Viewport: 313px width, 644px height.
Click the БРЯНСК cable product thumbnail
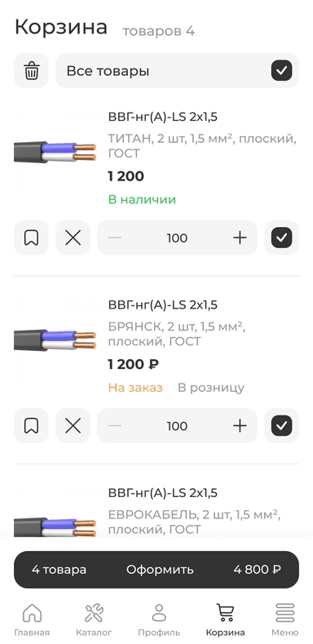(x=55, y=340)
